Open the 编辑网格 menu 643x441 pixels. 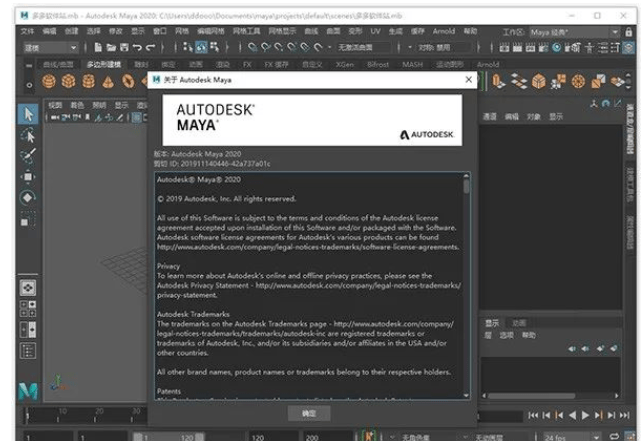[211, 31]
